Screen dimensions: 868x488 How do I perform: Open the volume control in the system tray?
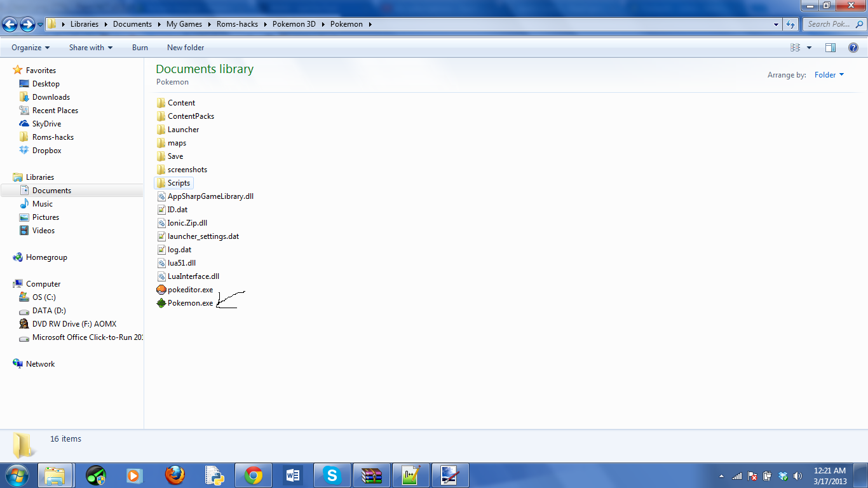click(x=798, y=476)
